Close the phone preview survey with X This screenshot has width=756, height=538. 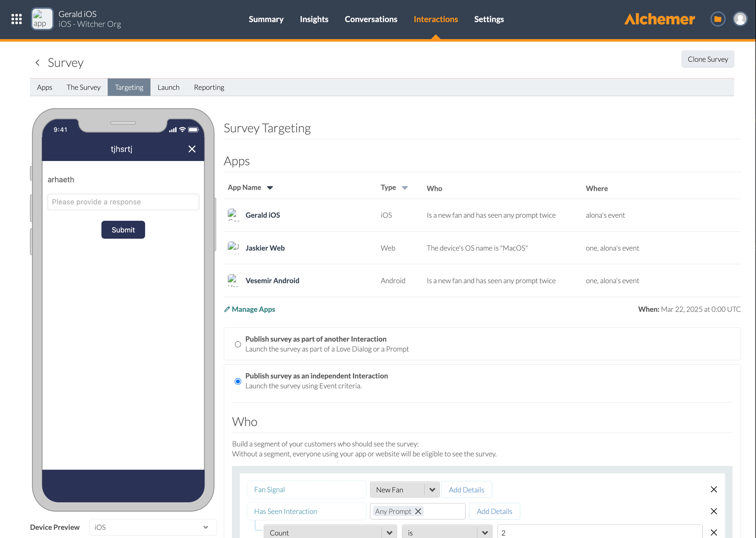coord(192,149)
